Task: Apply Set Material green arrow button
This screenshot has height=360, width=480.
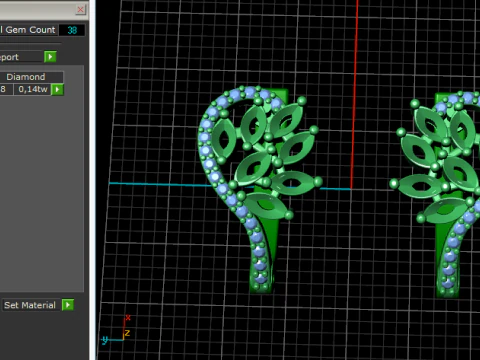Action: tap(68, 305)
